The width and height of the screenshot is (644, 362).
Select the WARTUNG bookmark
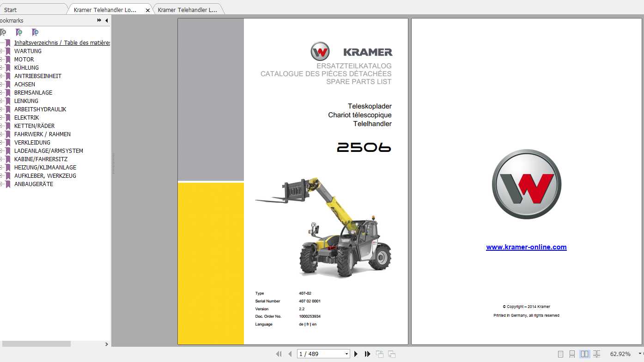(x=28, y=51)
